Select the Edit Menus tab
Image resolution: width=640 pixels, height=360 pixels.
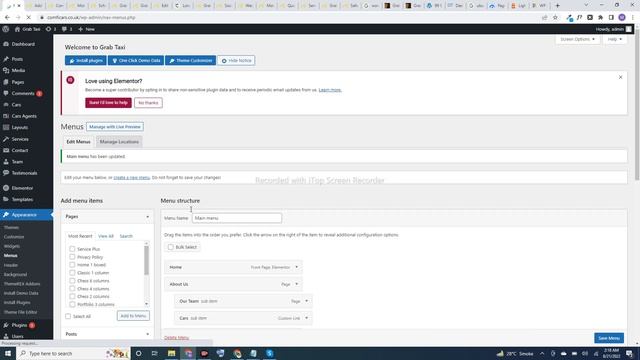[78, 142]
